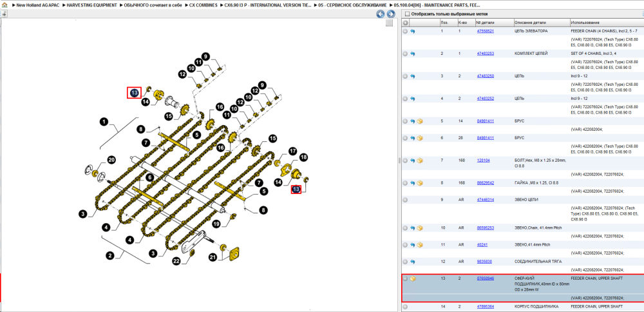
Task: Click blue arrow icon for nut 86629542
Action: (x=412, y=183)
